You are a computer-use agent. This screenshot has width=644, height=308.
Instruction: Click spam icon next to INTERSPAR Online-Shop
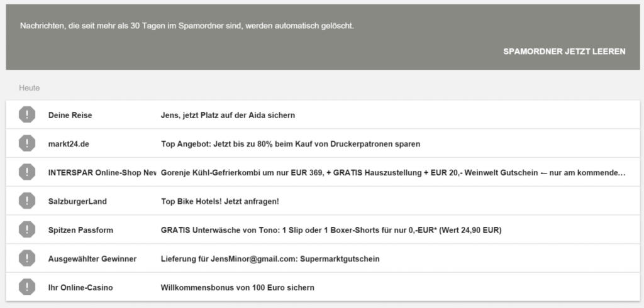(27, 172)
